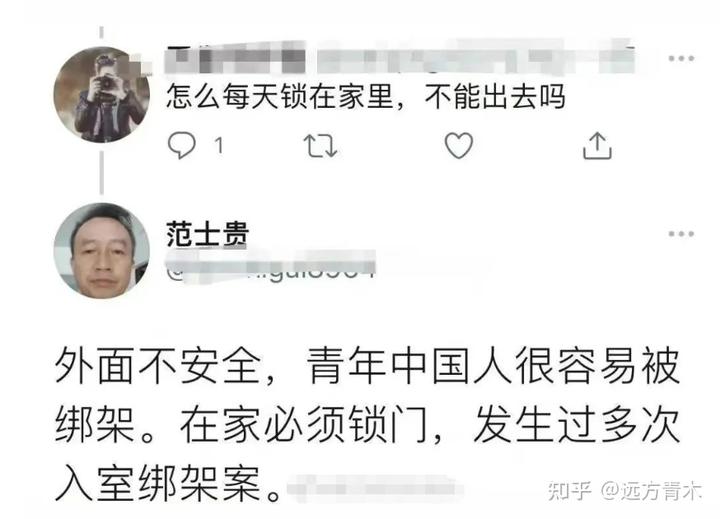Click the line mentioning 入室绑架案
The height and width of the screenshot is (519, 720).
coord(169,484)
